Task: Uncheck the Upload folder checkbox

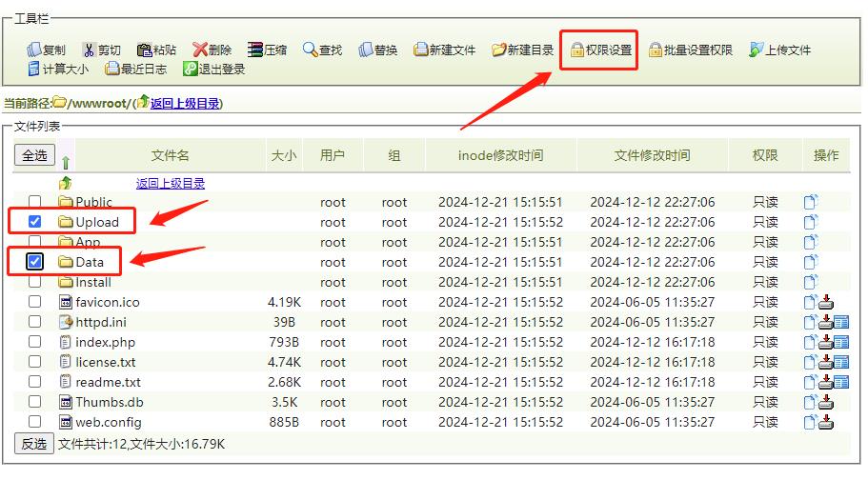Action: click(35, 222)
